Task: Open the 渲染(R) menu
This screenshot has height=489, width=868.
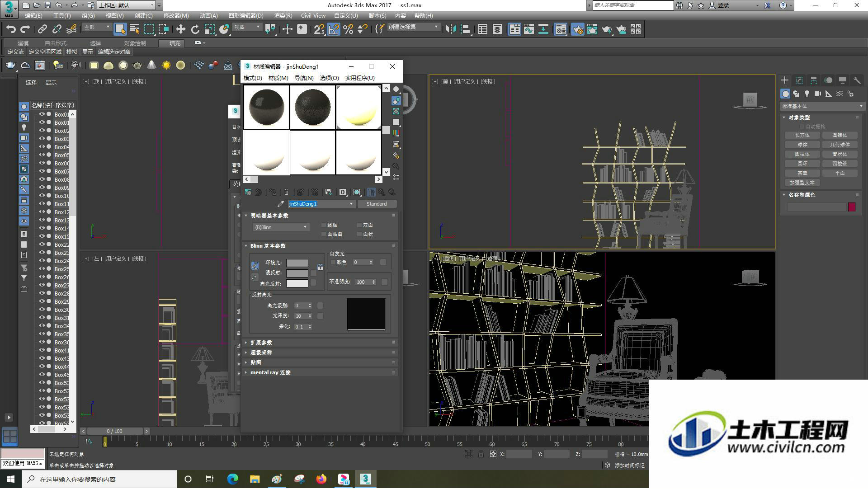Action: (283, 15)
